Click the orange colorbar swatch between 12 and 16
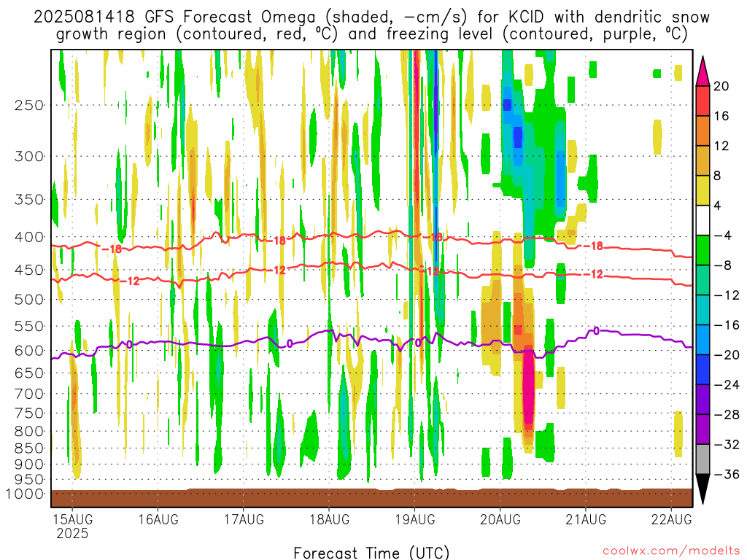Viewport: 747px width, 560px height. coord(703,131)
